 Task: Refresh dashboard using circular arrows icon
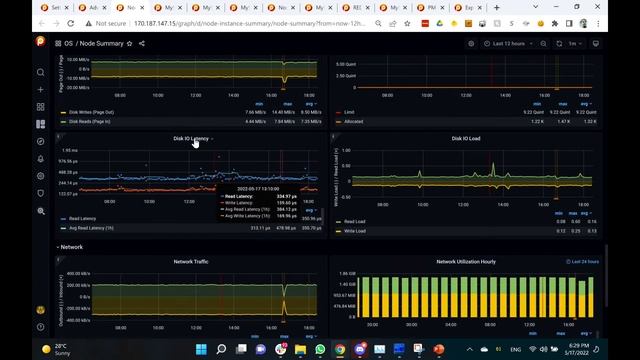559,43
